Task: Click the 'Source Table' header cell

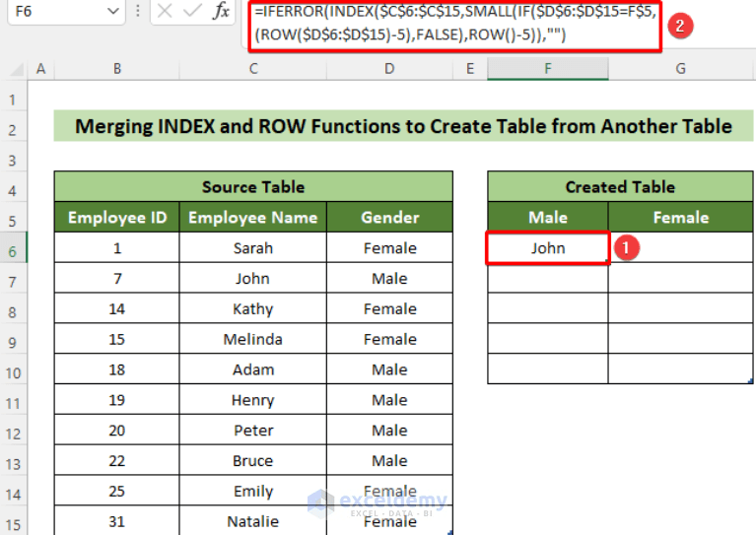Action: point(253,186)
